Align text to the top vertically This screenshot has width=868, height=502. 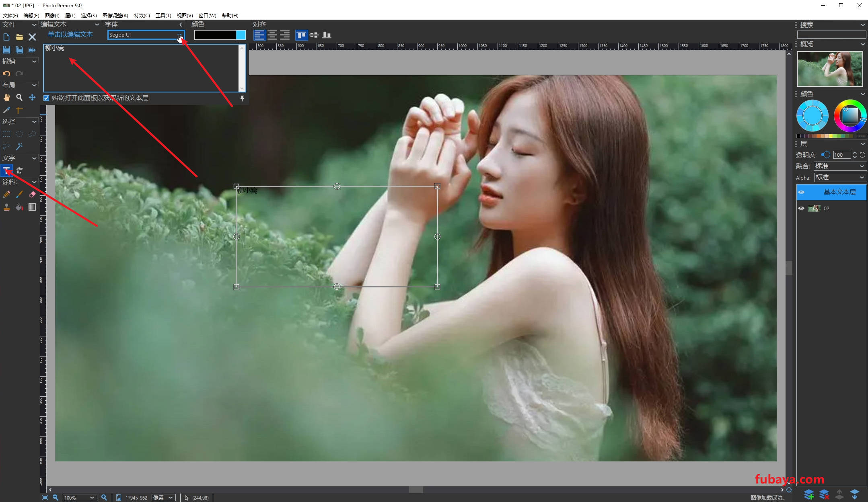301,35
